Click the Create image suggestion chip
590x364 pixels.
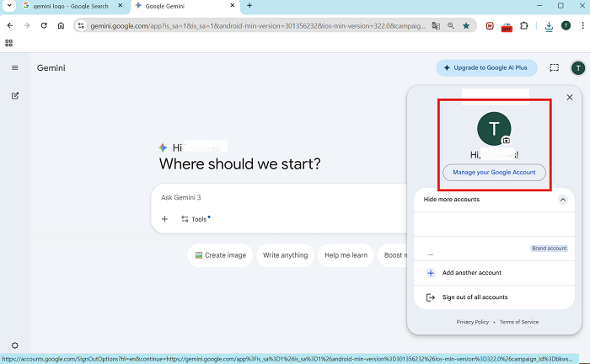point(220,255)
